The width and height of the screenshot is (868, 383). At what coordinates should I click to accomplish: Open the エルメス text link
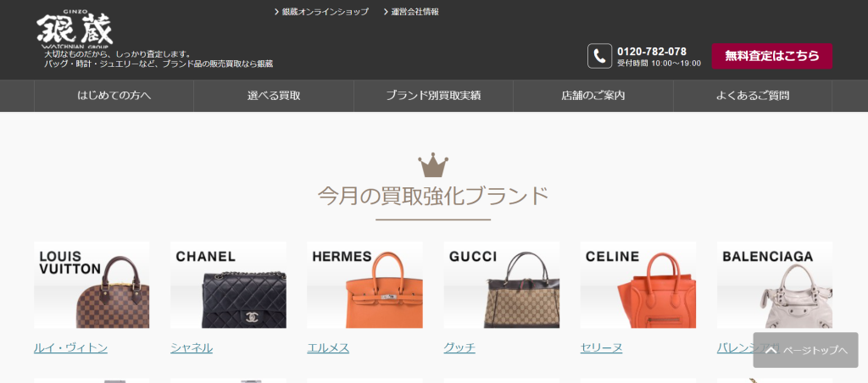pyautogui.click(x=328, y=348)
